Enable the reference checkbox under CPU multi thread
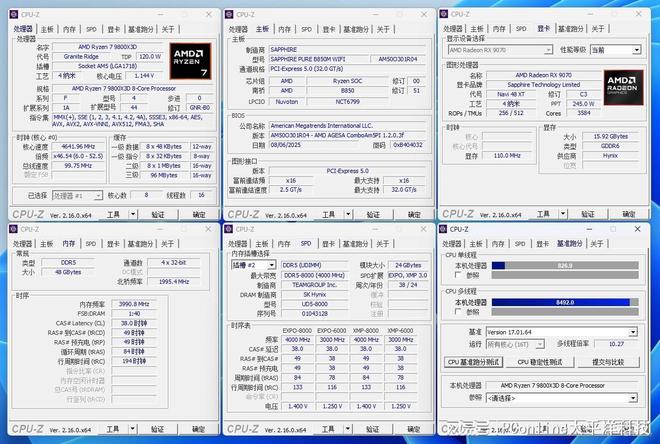This screenshot has width=660, height=444. [458, 312]
